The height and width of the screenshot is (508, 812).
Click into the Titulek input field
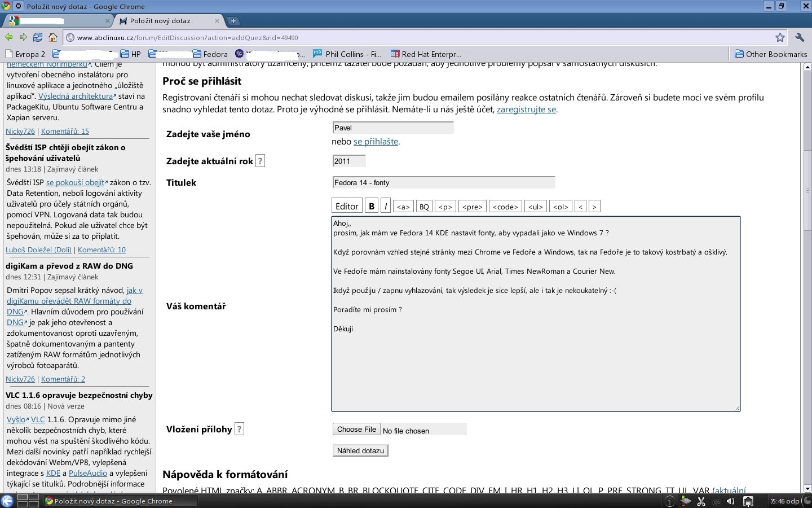point(443,182)
